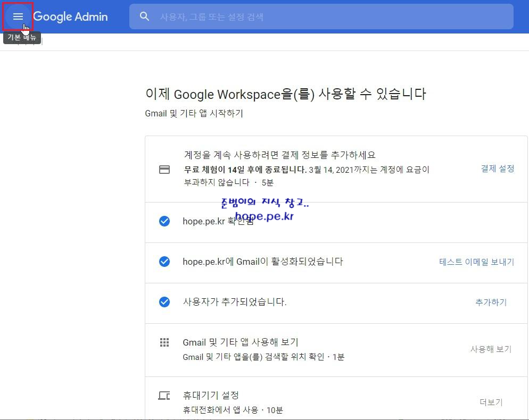Open the 결제 설정 link

pos(497,169)
